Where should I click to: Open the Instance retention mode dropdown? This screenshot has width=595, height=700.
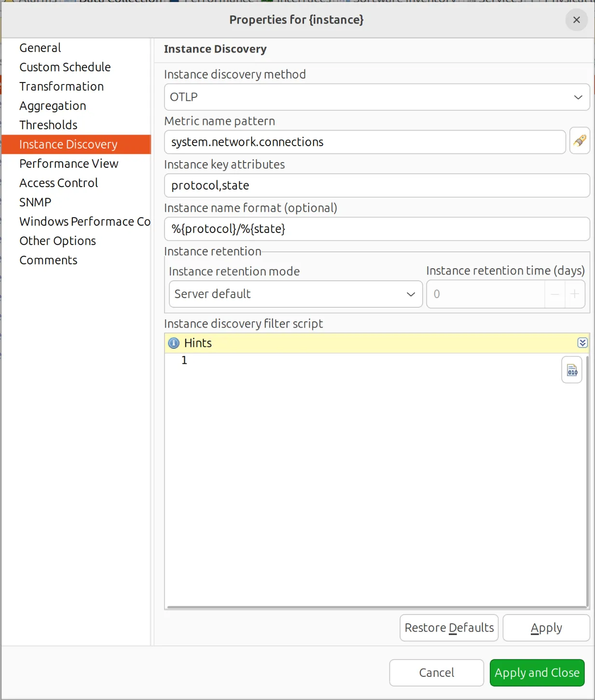coord(296,294)
